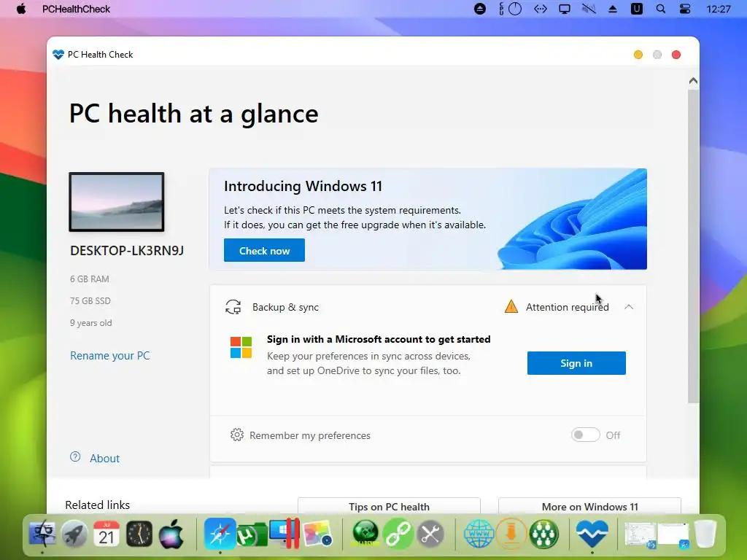Image resolution: width=747 pixels, height=560 pixels.
Task: Open Spotlight search in menu bar
Action: (x=661, y=9)
